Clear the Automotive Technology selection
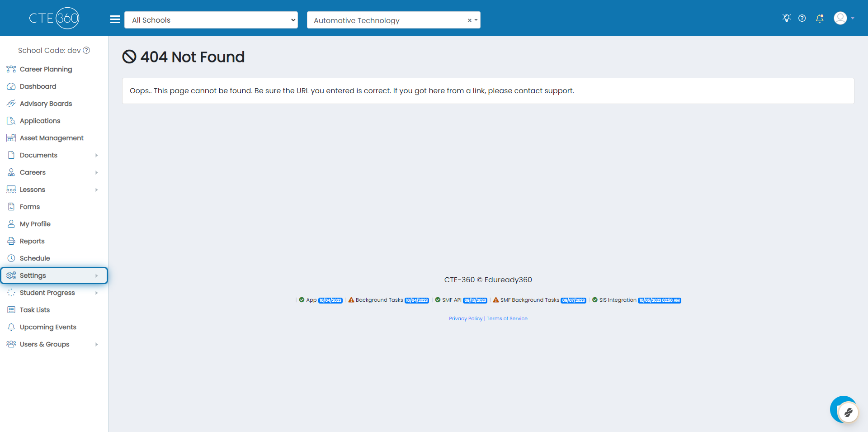The height and width of the screenshot is (432, 868). tap(469, 20)
